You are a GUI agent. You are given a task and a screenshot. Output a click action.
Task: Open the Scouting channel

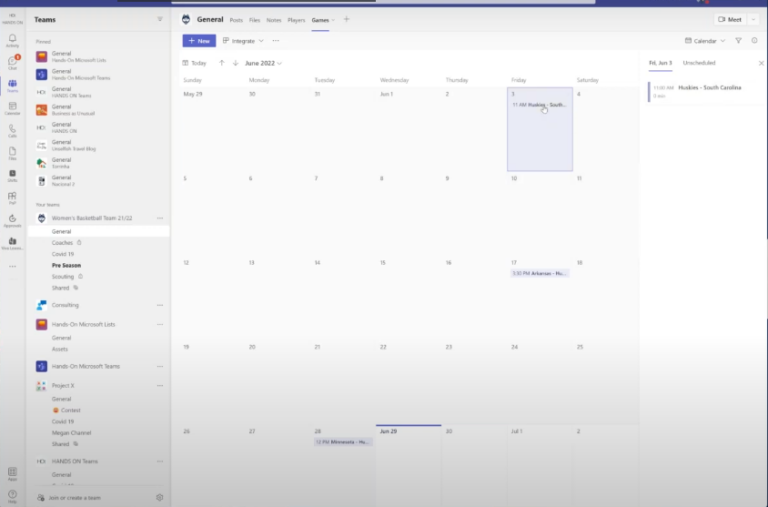[63, 276]
